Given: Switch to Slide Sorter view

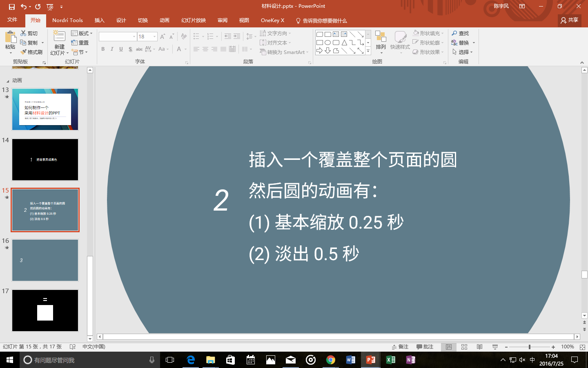Looking at the screenshot, I should [x=464, y=346].
